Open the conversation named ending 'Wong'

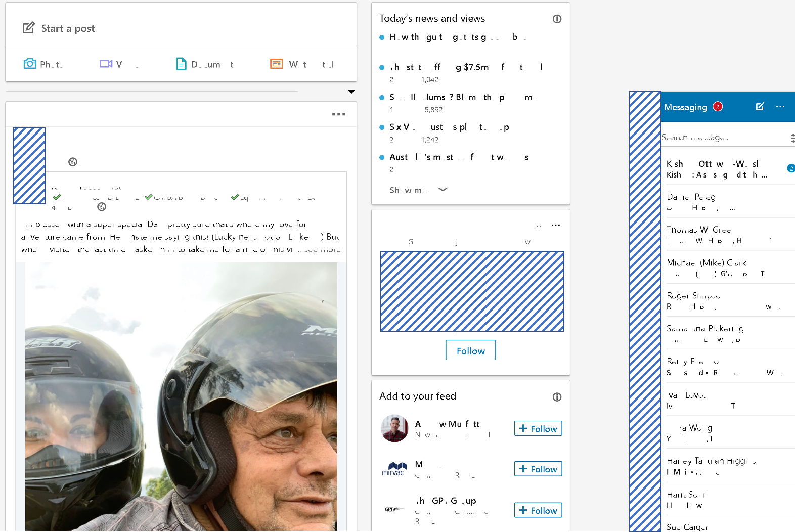tap(728, 433)
